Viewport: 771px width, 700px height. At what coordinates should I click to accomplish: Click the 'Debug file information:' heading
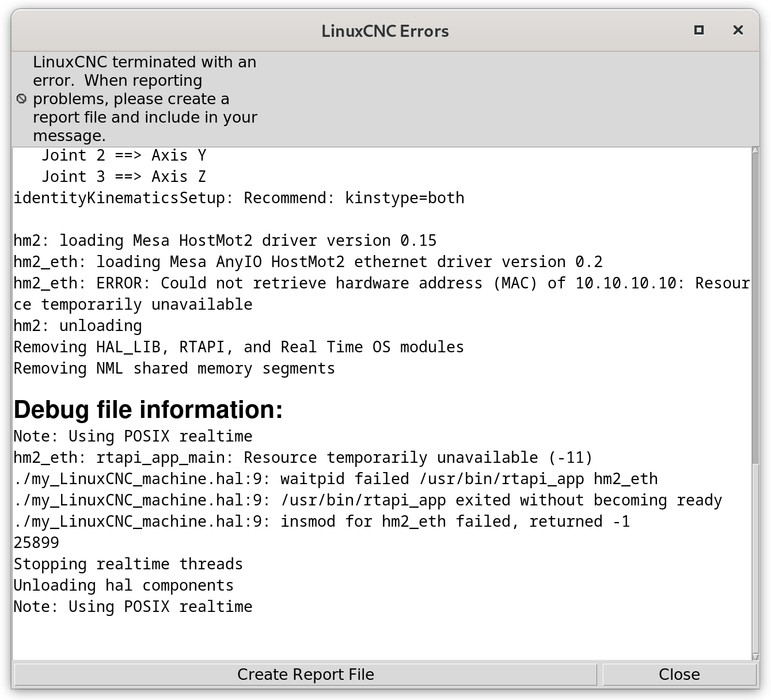pyautogui.click(x=149, y=409)
